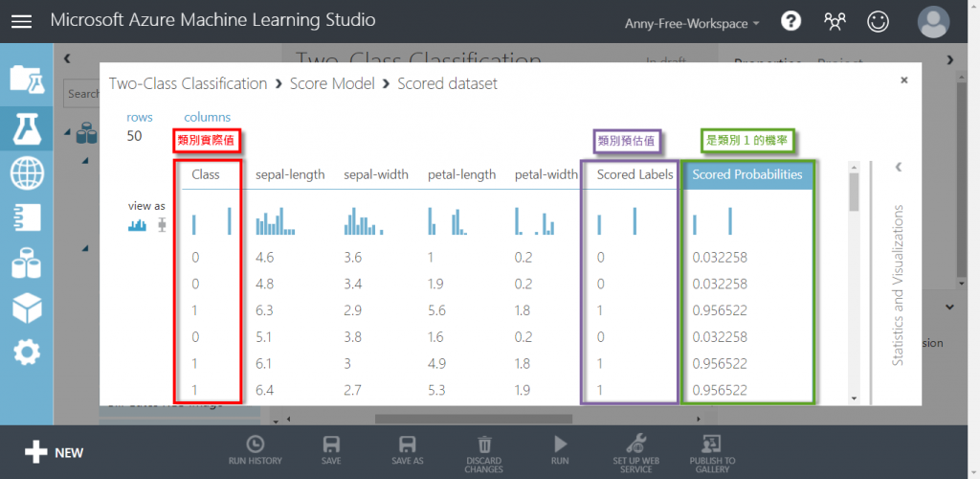
Task: Click the SET UP WEB SERVICE button
Action: click(x=636, y=452)
